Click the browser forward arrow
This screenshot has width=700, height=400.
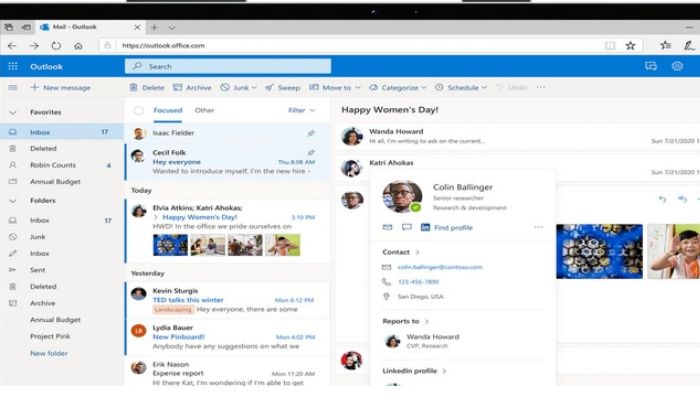[x=34, y=46]
